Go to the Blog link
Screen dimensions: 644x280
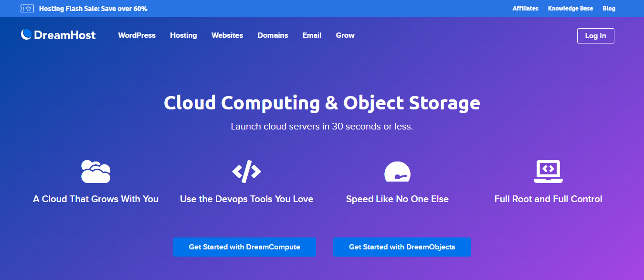pyautogui.click(x=609, y=9)
